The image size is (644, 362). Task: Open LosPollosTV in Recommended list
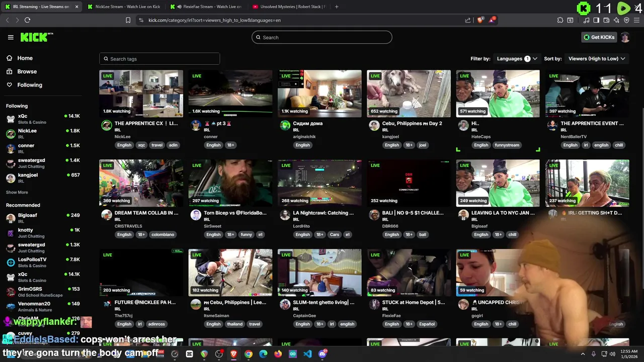pyautogui.click(x=43, y=262)
